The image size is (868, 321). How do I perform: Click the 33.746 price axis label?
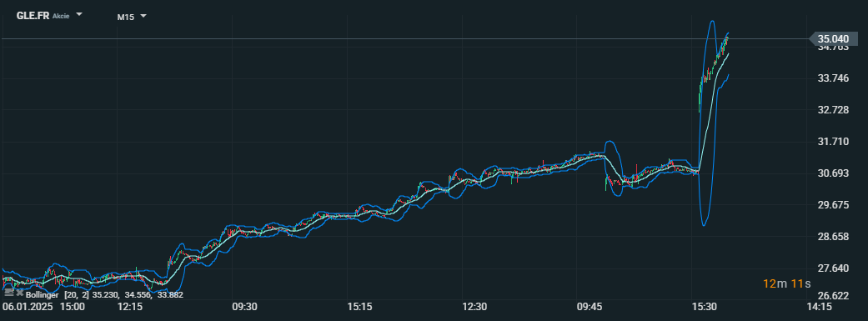pos(833,78)
